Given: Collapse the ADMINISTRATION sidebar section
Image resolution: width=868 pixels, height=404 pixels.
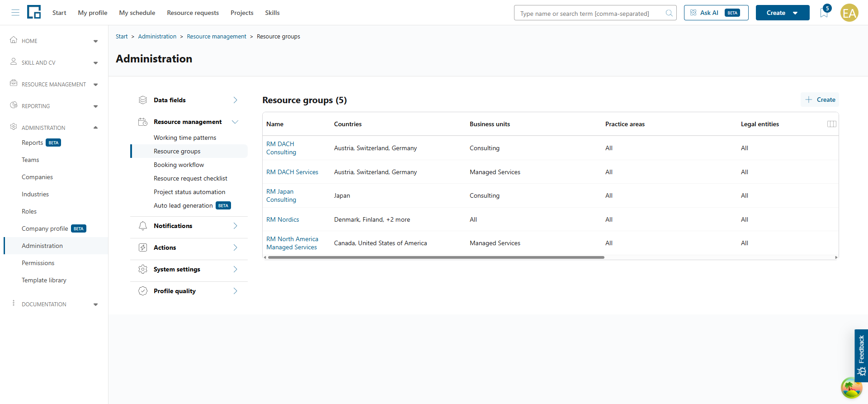Looking at the screenshot, I should [x=95, y=128].
